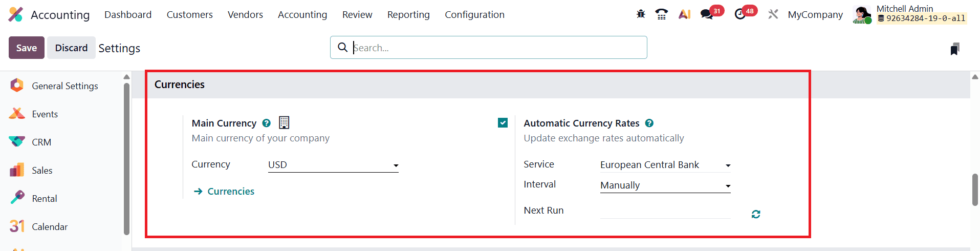Click the company building icon
This screenshot has height=251, width=980.
[284, 122]
